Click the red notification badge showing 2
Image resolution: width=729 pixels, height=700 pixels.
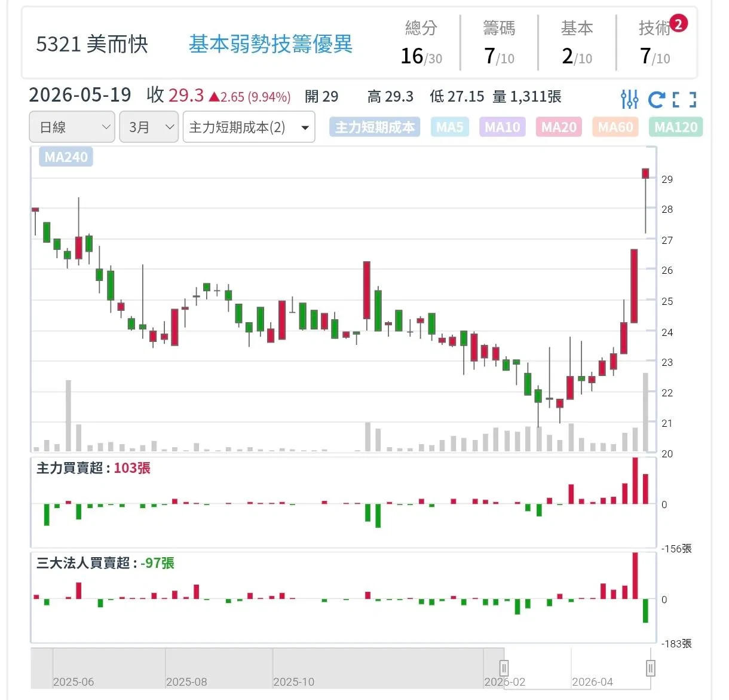678,24
